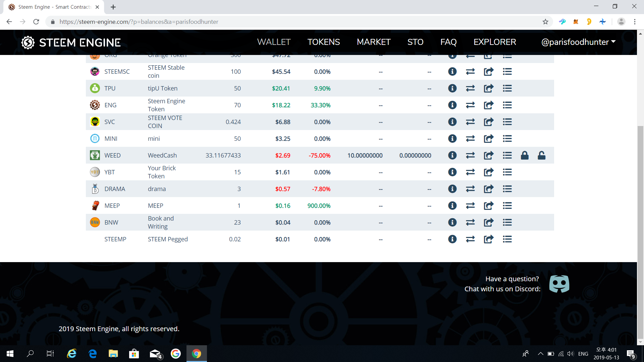Click taskbar search magnifier
Screen dimensions: 644x362
pos(30,354)
